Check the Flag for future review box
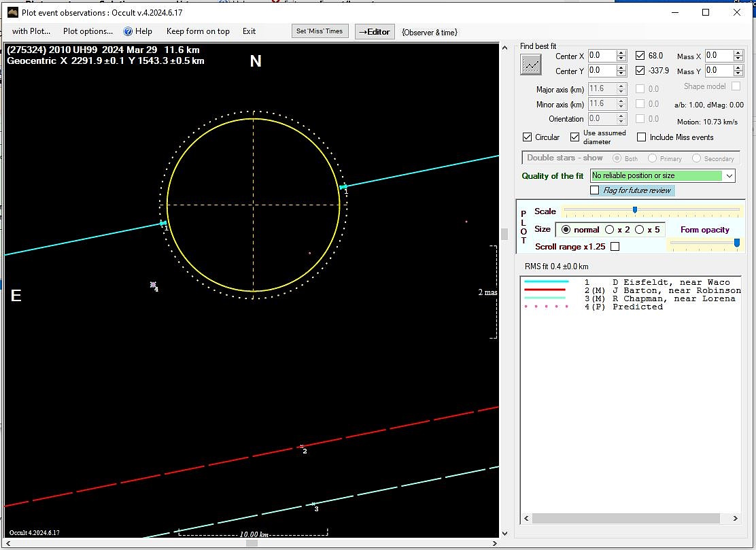 pos(596,190)
